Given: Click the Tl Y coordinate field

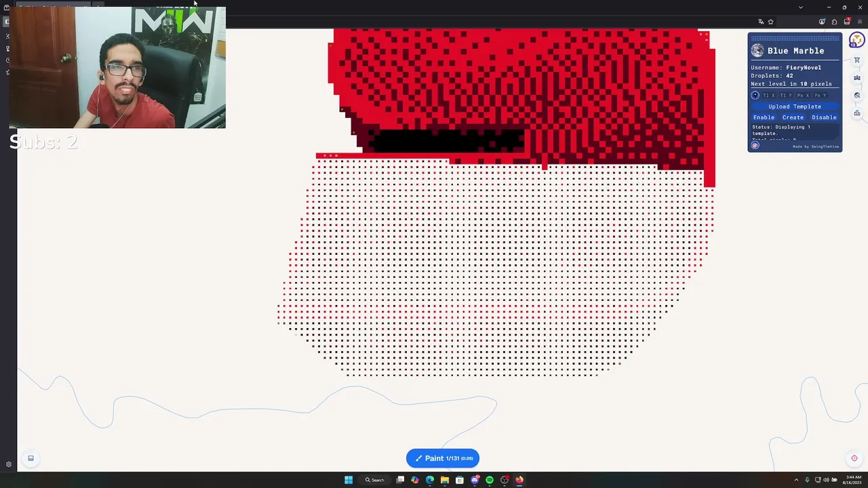Looking at the screenshot, I should 787,96.
